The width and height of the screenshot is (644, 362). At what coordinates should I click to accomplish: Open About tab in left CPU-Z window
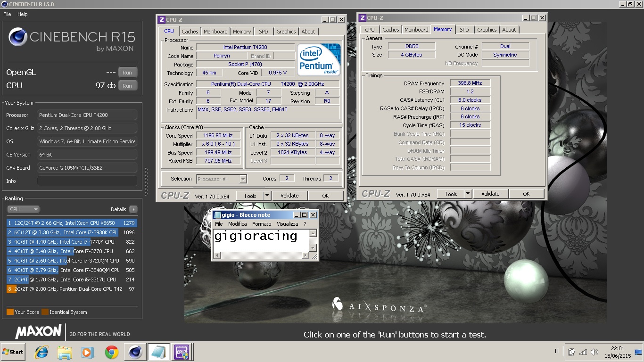coord(308,32)
